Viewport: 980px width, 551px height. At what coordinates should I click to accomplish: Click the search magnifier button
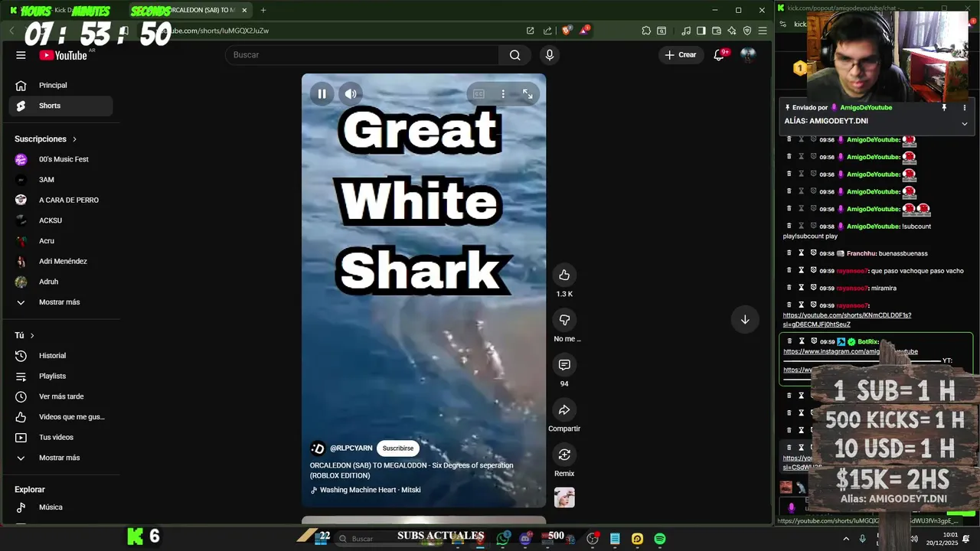click(514, 55)
